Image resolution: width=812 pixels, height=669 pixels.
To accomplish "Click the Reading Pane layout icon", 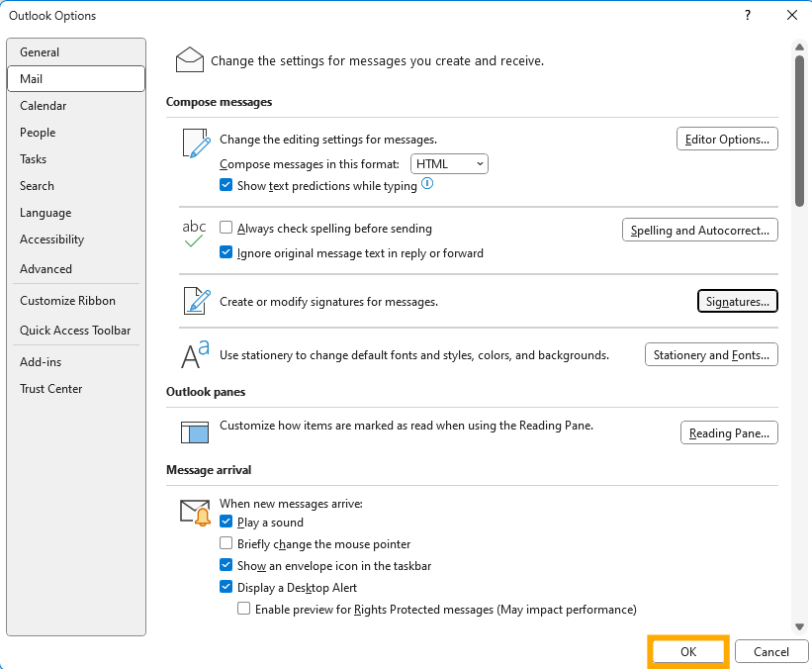I will 195,432.
